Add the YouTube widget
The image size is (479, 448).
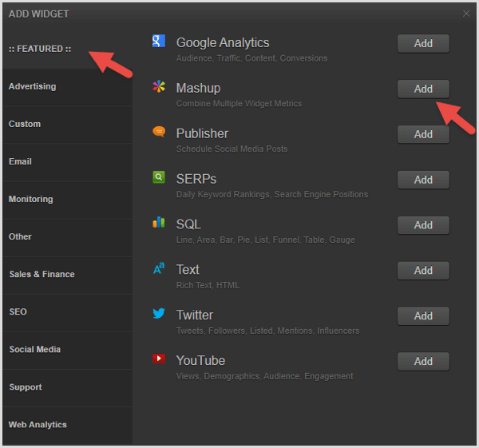tap(423, 361)
